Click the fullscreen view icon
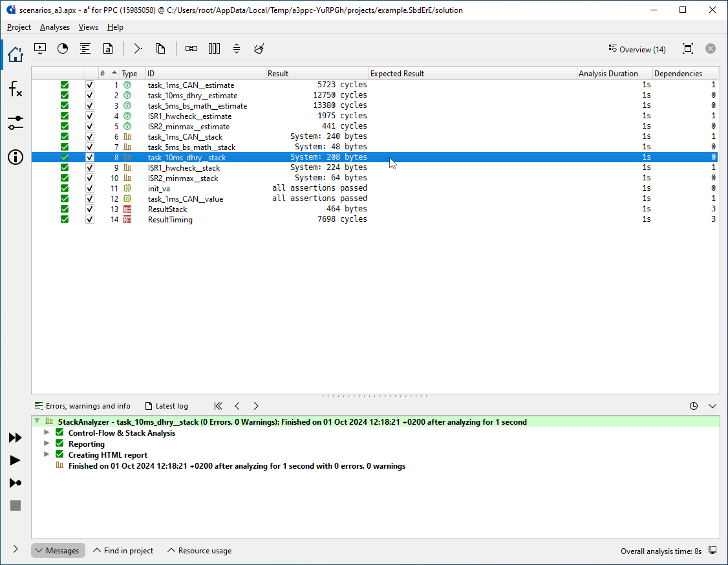The image size is (728, 565). [x=688, y=48]
